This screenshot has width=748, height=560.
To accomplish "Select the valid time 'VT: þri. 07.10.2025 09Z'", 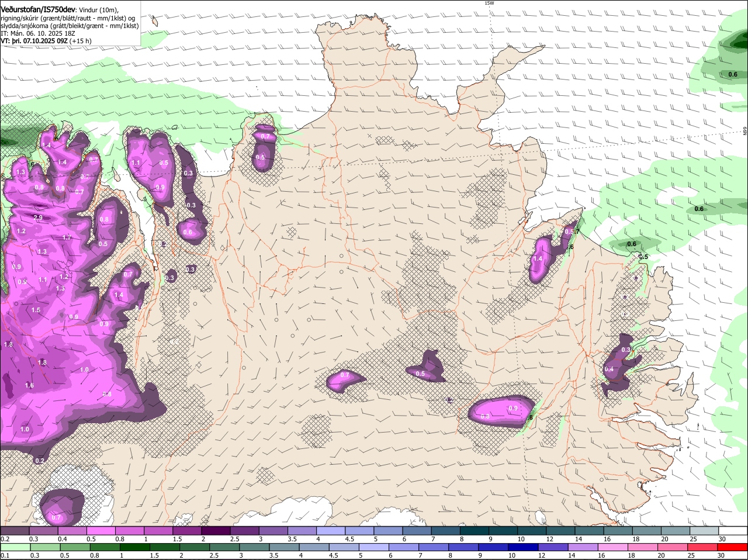I will [x=34, y=41].
